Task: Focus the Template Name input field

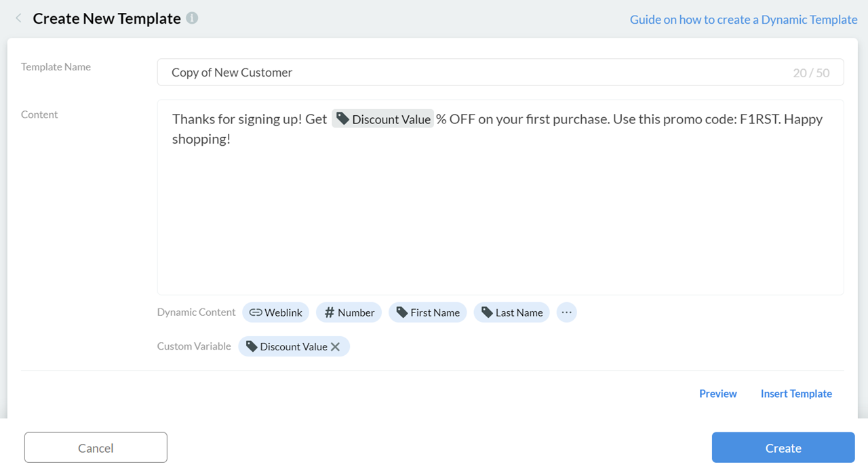Action: [x=475, y=73]
